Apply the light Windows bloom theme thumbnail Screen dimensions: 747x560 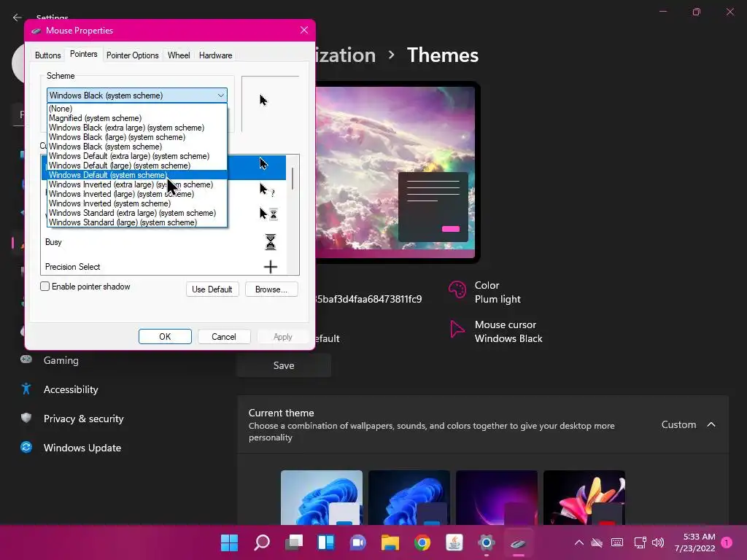click(x=322, y=497)
